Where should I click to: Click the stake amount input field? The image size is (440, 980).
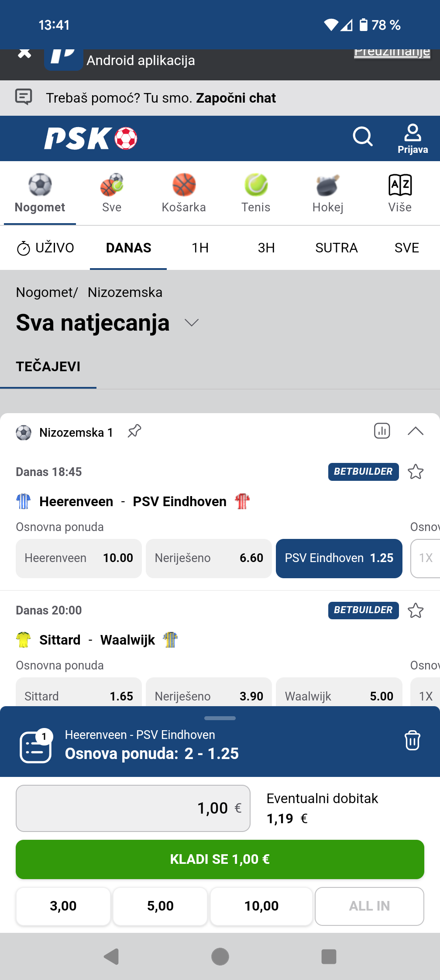coord(133,808)
